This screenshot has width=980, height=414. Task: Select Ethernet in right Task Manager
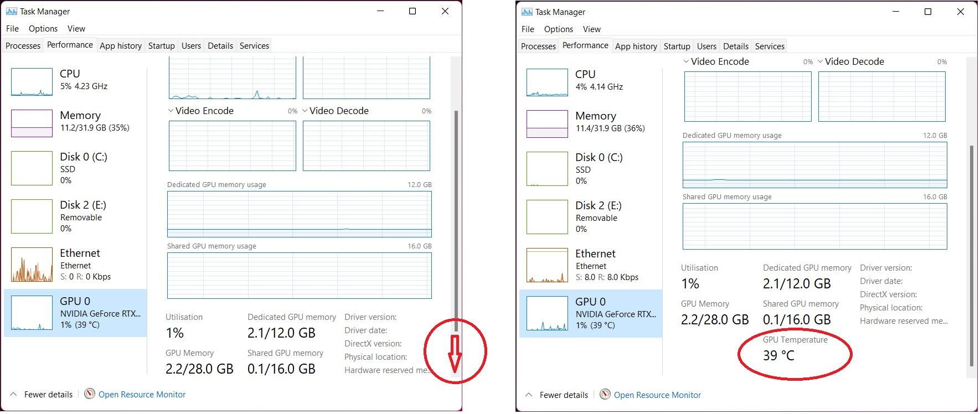coord(591,265)
